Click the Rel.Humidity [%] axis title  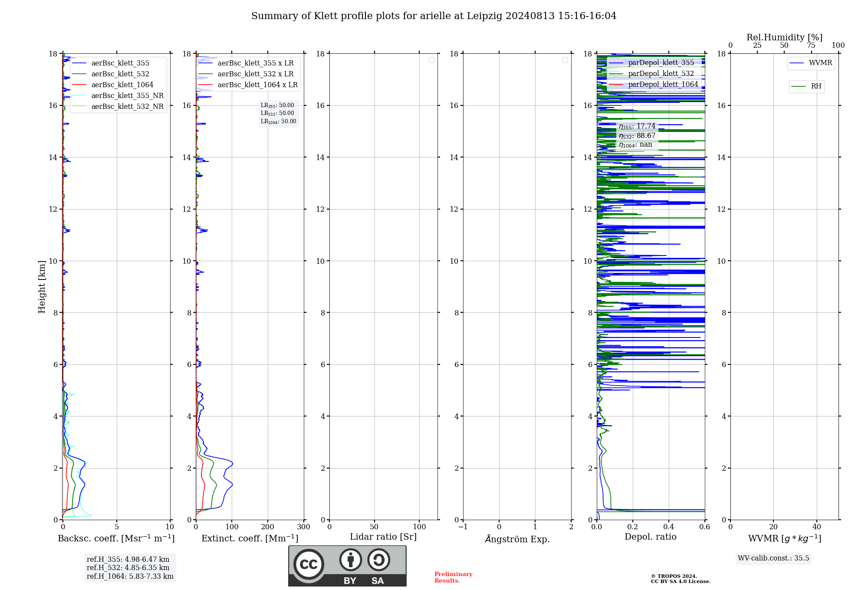[784, 37]
